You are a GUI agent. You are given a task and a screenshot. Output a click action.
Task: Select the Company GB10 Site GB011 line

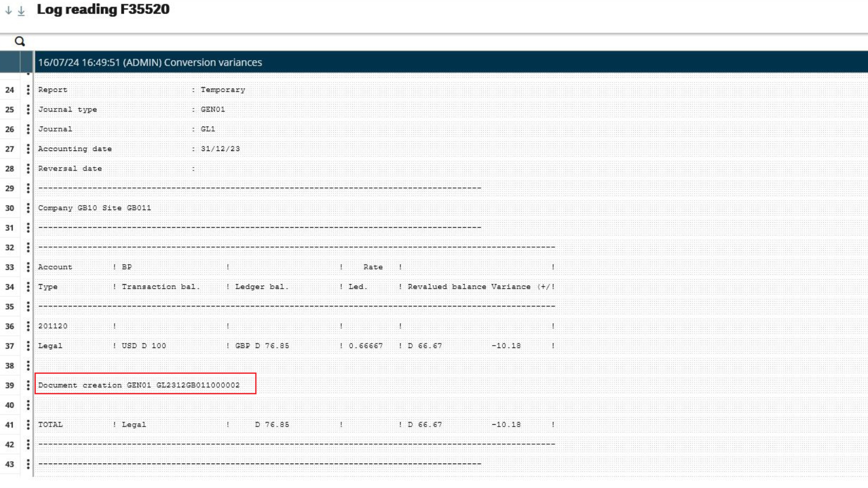coord(94,208)
